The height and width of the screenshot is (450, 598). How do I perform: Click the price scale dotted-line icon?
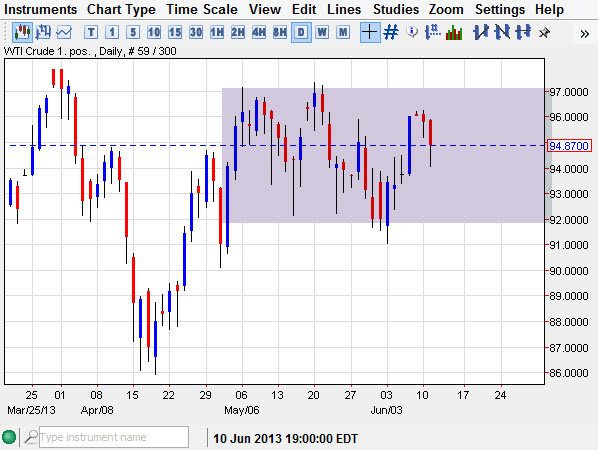point(433,32)
